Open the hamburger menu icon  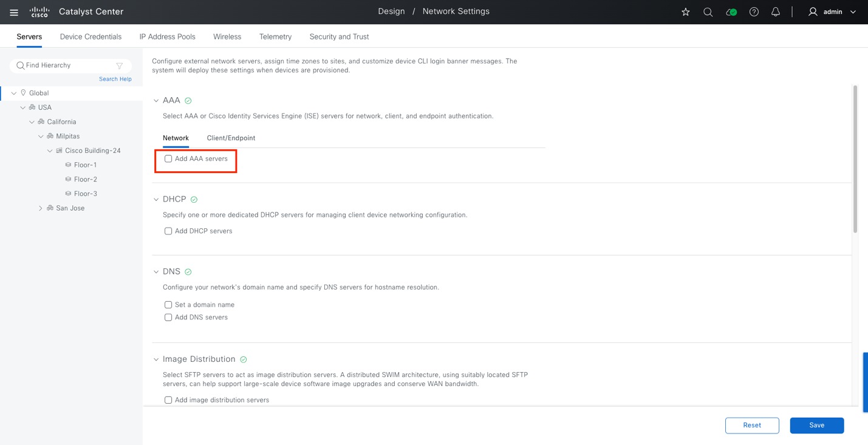pyautogui.click(x=13, y=11)
